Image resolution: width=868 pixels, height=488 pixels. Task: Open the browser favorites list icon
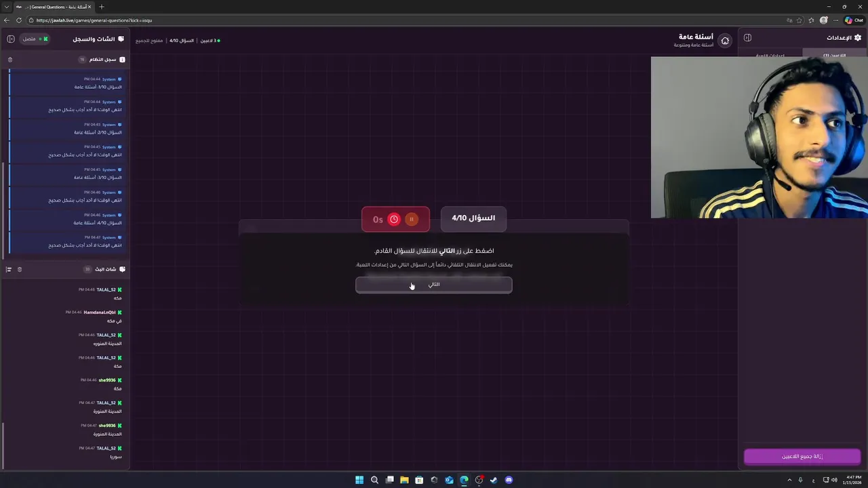point(811,20)
